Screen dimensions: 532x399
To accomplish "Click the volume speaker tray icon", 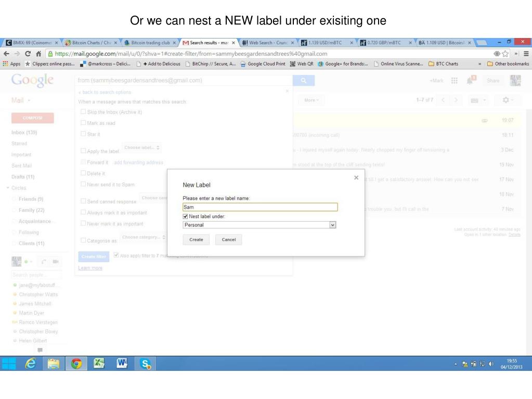I will click(491, 364).
